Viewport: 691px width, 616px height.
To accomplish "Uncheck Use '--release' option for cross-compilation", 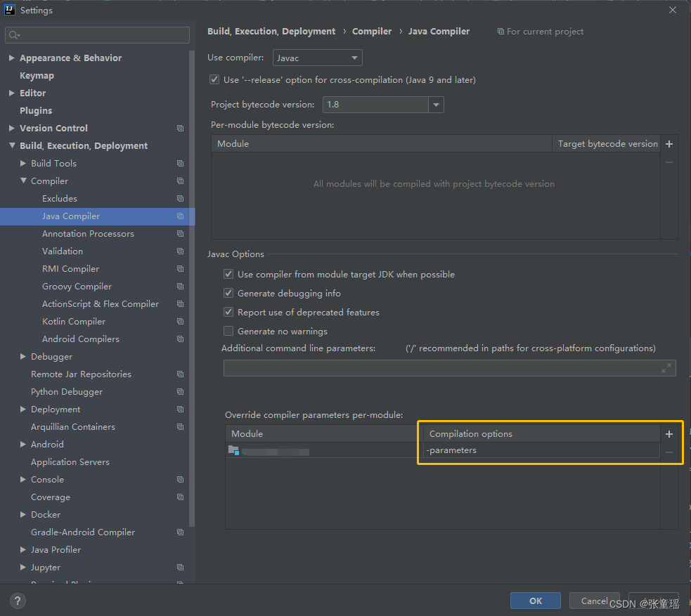I will (214, 79).
